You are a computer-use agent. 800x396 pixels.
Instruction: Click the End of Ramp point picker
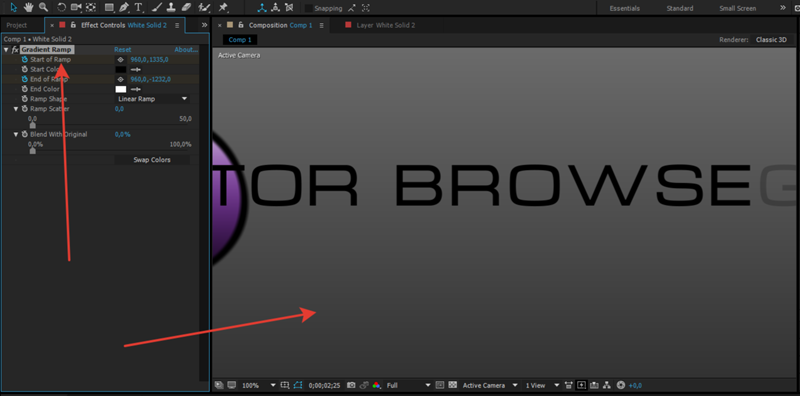(121, 79)
